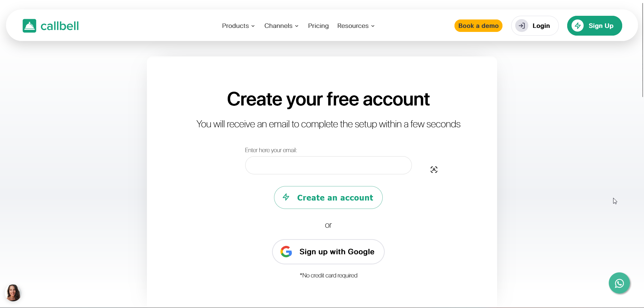Click the support agent avatar
Screen dimensions: 644x308
point(13,293)
